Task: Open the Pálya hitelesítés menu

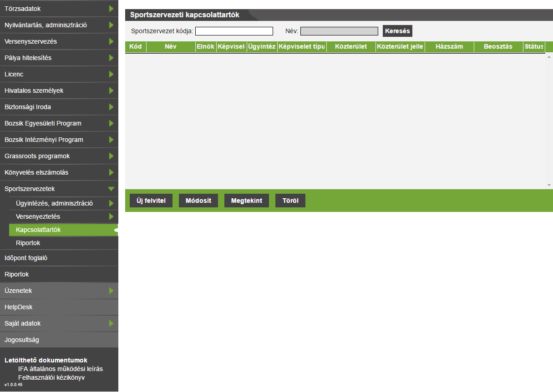Action: (59, 58)
